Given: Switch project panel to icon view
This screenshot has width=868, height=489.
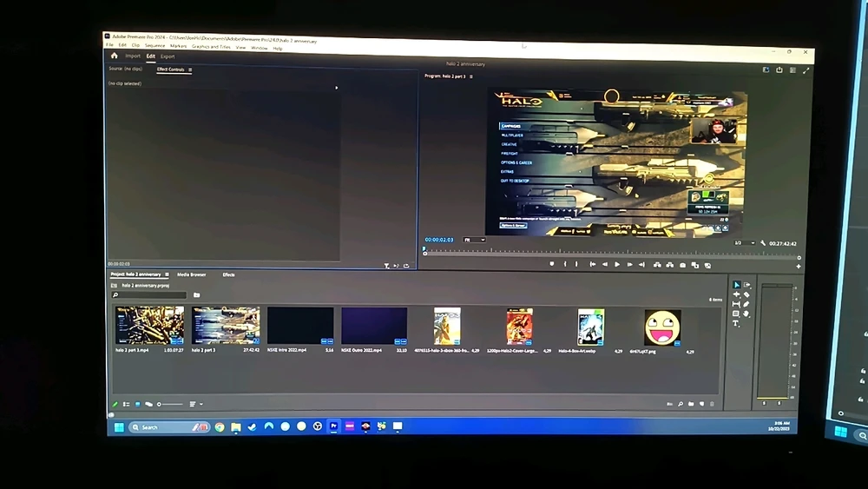Looking at the screenshot, I should [137, 404].
